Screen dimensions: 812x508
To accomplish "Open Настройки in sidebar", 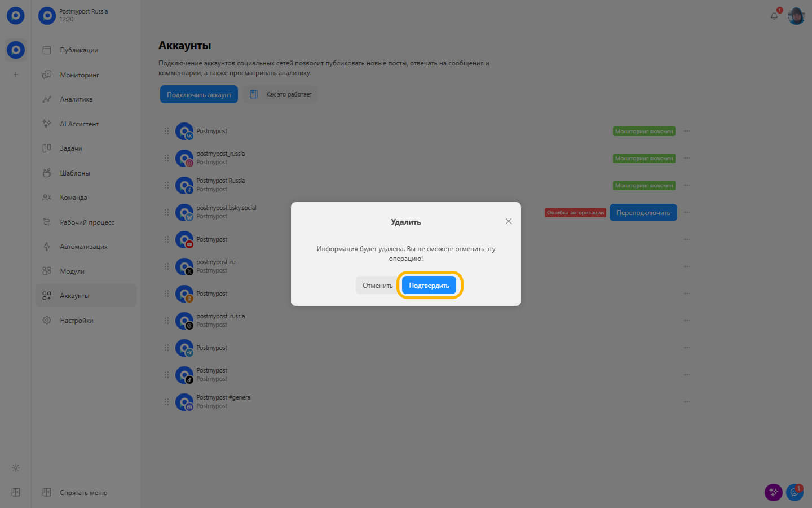I will (77, 321).
